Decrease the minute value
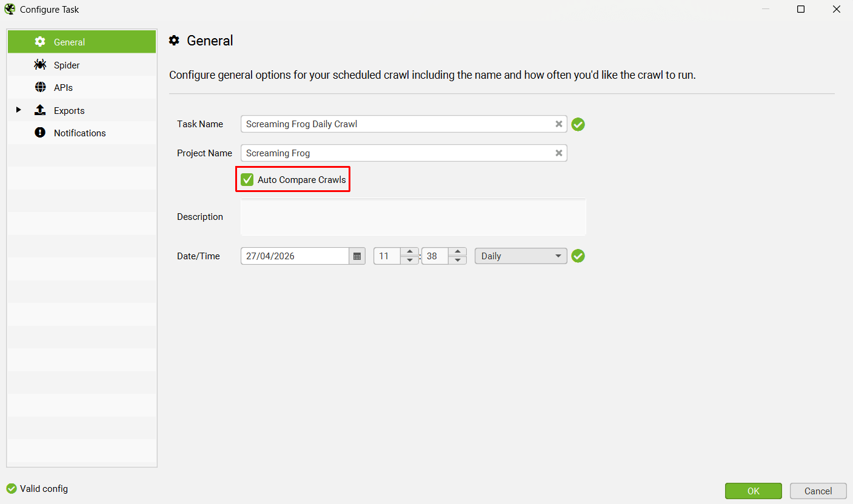This screenshot has height=504, width=853. tap(458, 260)
